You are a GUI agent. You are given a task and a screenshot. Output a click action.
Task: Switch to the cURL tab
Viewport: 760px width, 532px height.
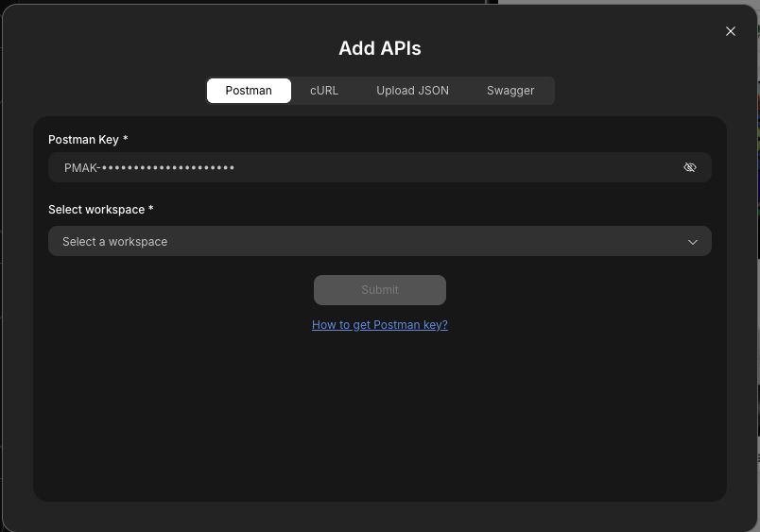click(324, 91)
